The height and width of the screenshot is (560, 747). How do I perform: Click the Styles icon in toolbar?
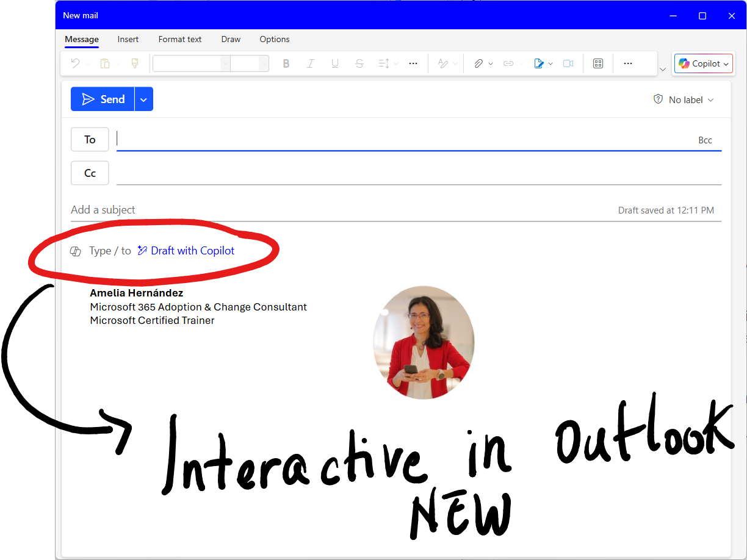[443, 63]
